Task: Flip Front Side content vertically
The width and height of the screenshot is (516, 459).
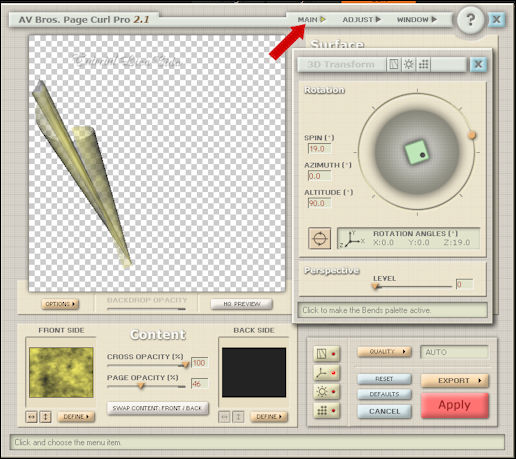Action: click(46, 417)
